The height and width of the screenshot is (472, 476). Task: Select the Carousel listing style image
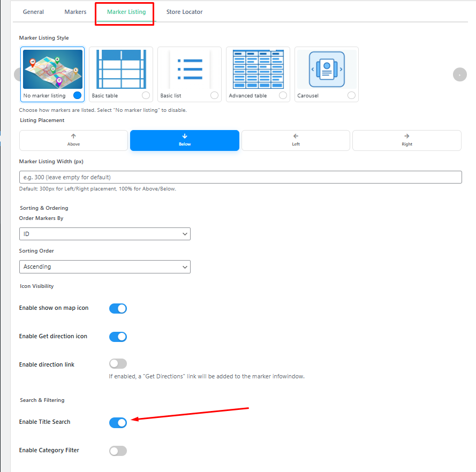point(327,69)
